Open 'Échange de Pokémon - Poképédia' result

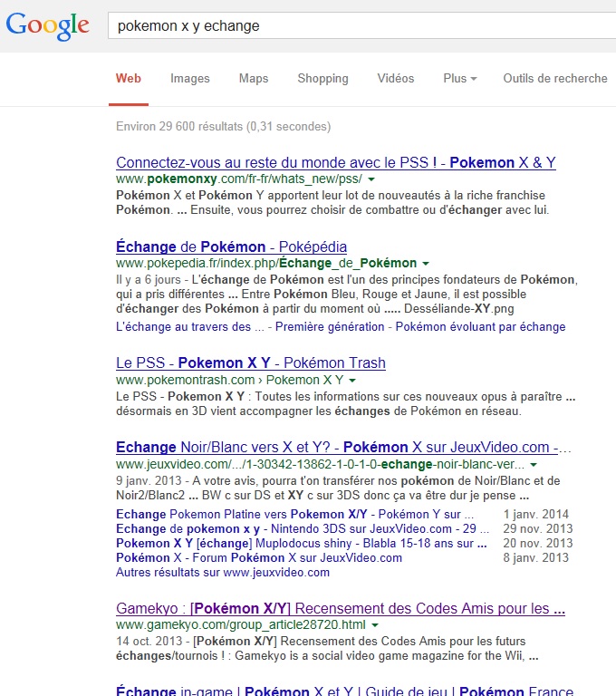[x=231, y=246]
